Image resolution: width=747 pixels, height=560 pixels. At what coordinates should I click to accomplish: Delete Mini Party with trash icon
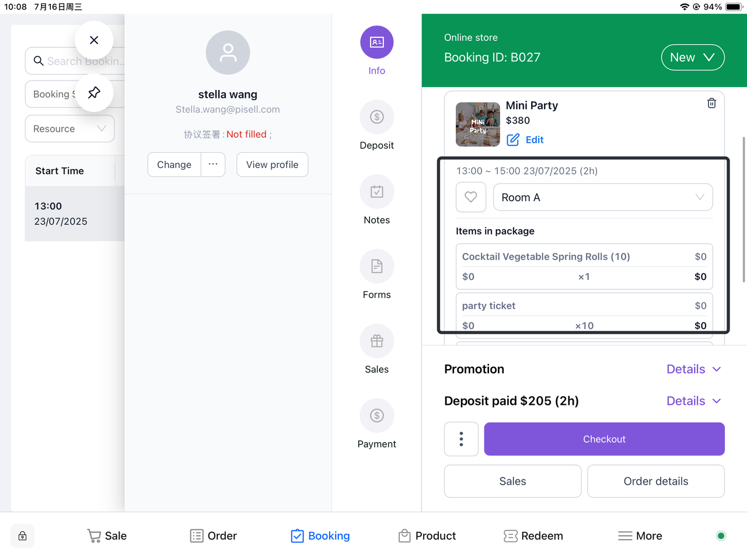711,103
